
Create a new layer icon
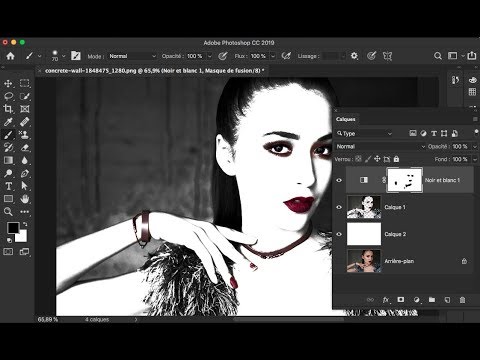pos(447,300)
